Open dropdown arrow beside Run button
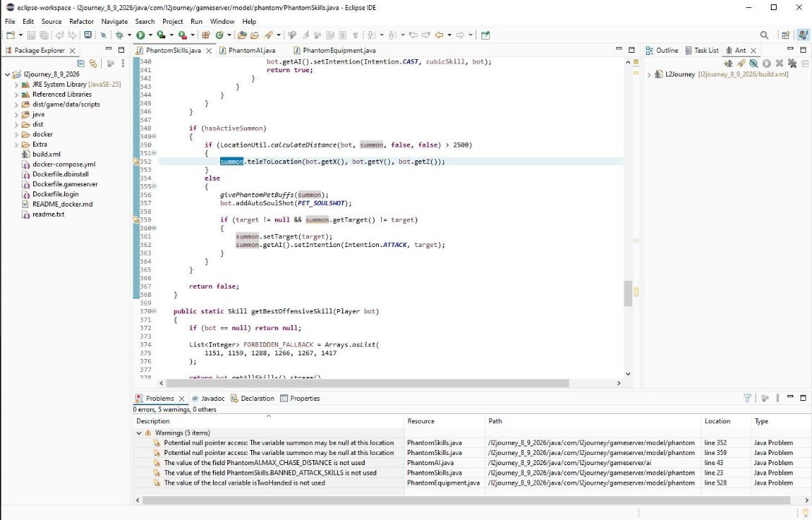Screen dimensions: 812x520 coord(150,35)
